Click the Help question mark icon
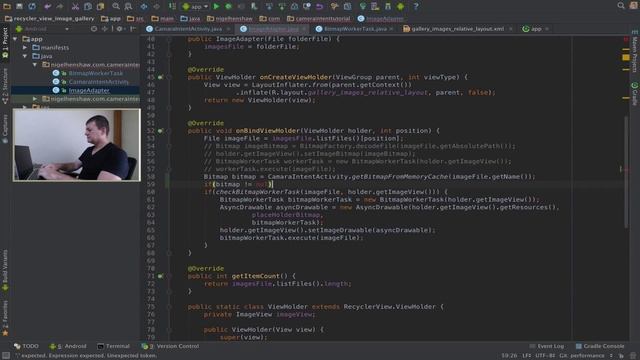Viewport: 640px width, 360px height. (416, 6)
